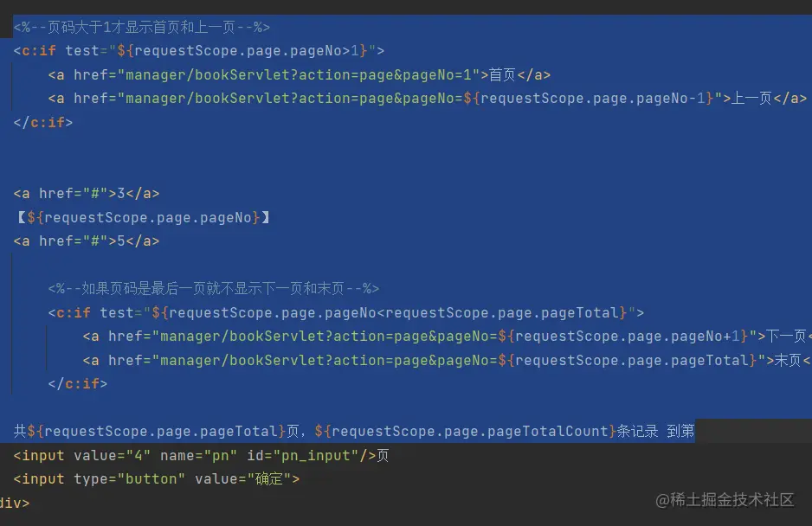
Task: Click the anchor line containing >5</a>
Action: (x=87, y=241)
